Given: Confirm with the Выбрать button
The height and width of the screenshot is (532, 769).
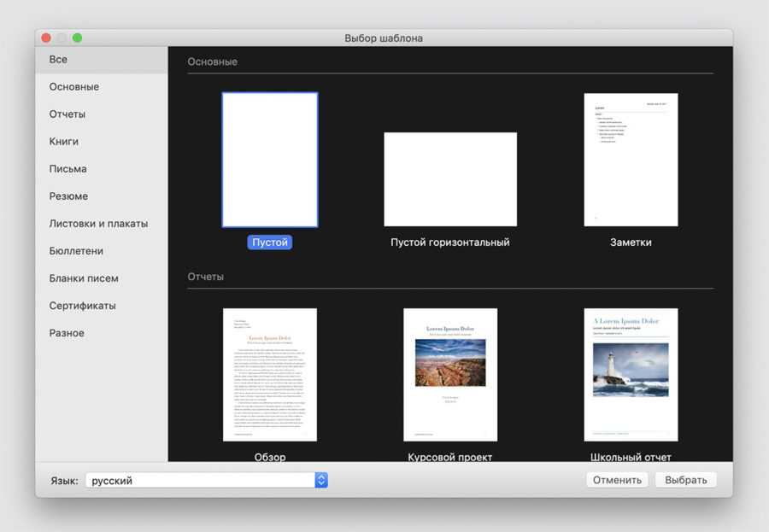Looking at the screenshot, I should point(685,480).
